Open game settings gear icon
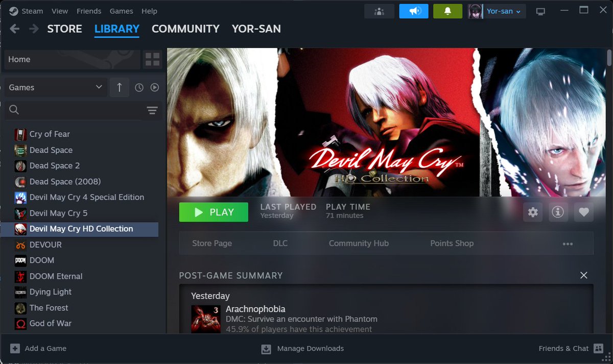 click(533, 212)
